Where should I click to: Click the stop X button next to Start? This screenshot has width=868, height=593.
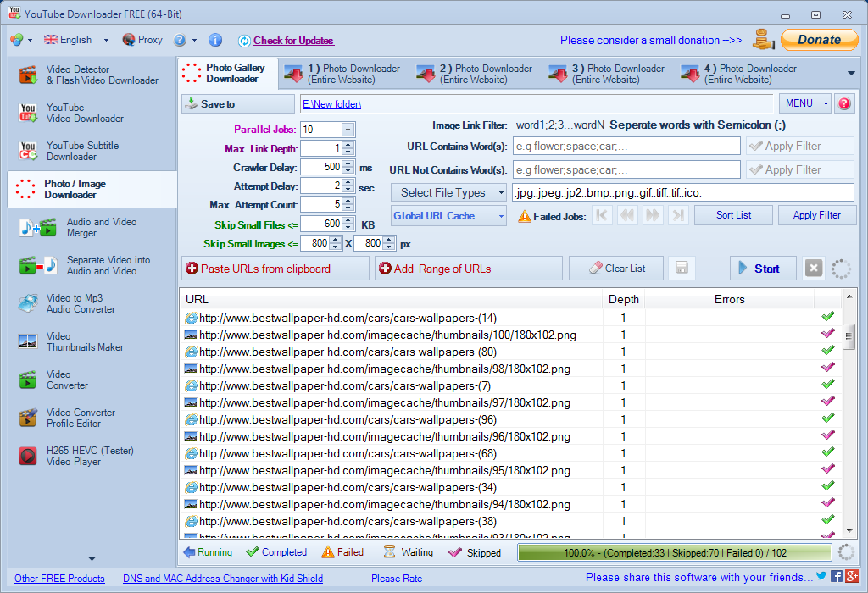[x=813, y=269]
